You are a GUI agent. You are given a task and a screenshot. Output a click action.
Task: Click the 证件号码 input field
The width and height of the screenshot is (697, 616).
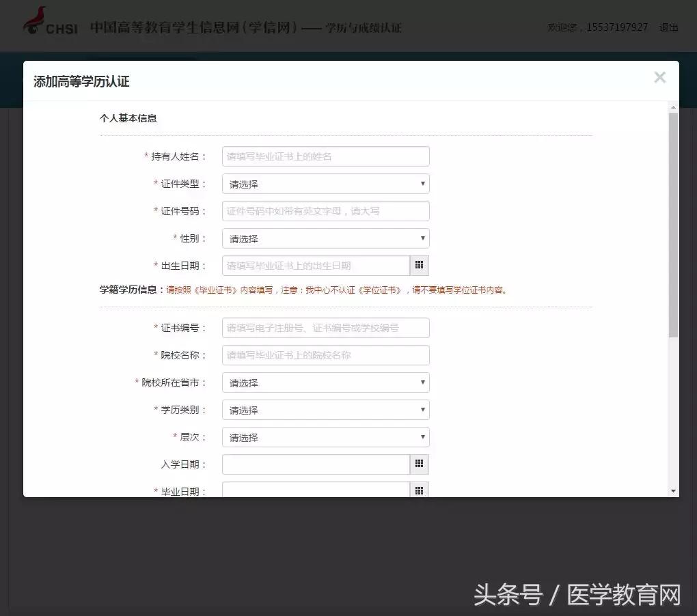(x=325, y=210)
